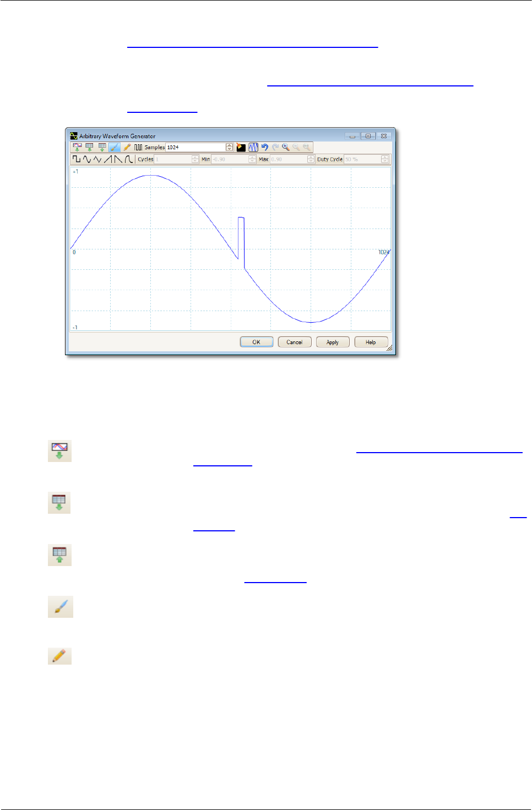Image resolution: width=532 pixels, height=810 pixels.
Task: Close the Arbitrary Waveform Generator window
Action: tap(384, 136)
